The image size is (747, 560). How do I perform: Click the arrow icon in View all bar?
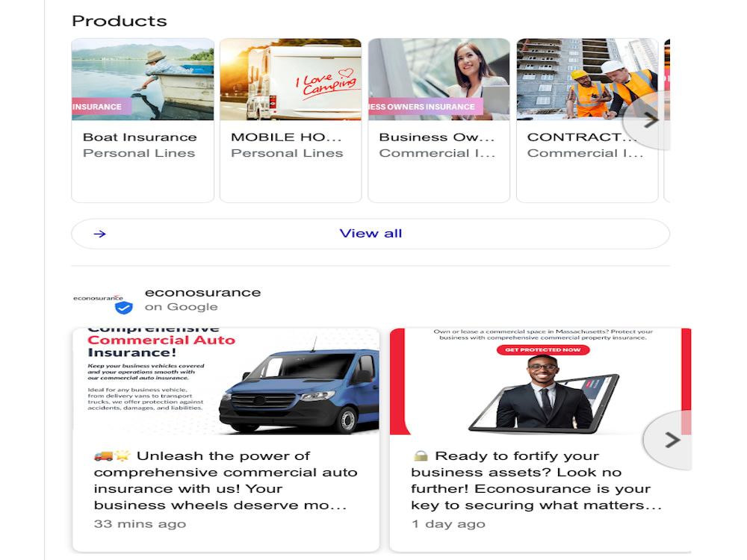coord(99,234)
